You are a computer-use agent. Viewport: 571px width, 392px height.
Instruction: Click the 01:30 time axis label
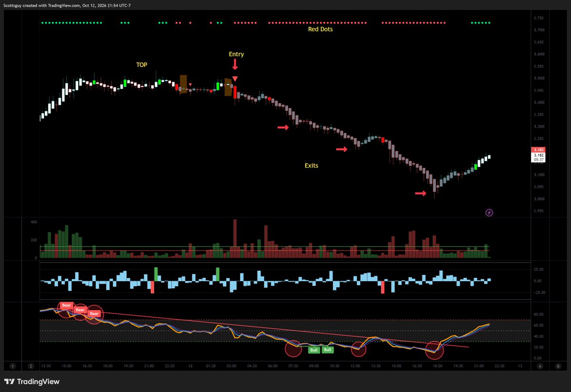210,366
